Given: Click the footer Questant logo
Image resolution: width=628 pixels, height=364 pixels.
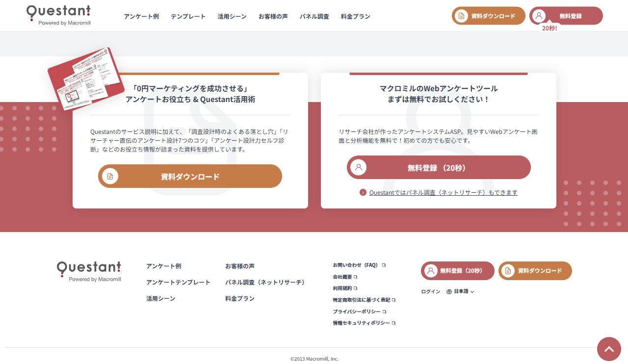Looking at the screenshot, I should click(89, 271).
